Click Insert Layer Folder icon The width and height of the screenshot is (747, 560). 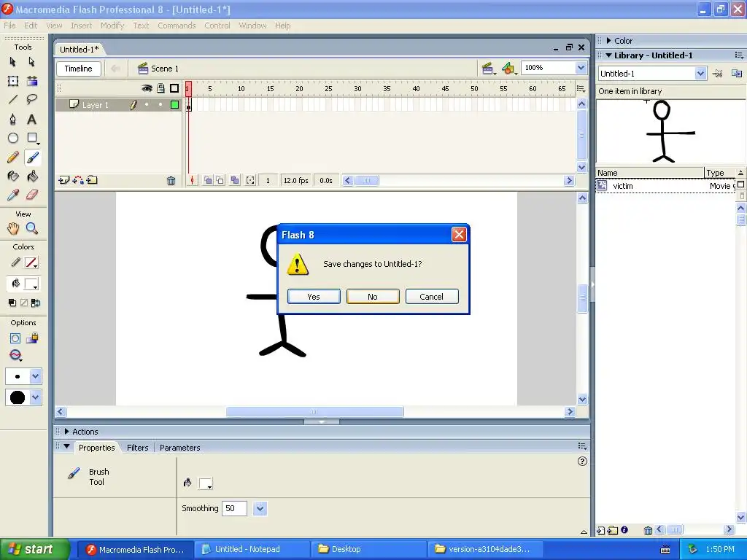pos(92,180)
